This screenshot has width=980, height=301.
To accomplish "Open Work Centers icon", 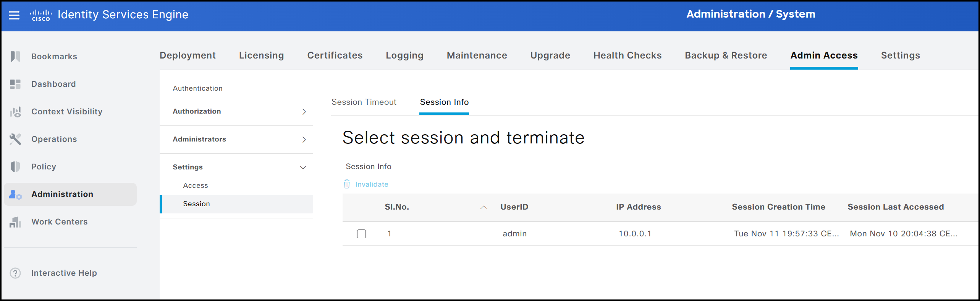I will click(15, 222).
